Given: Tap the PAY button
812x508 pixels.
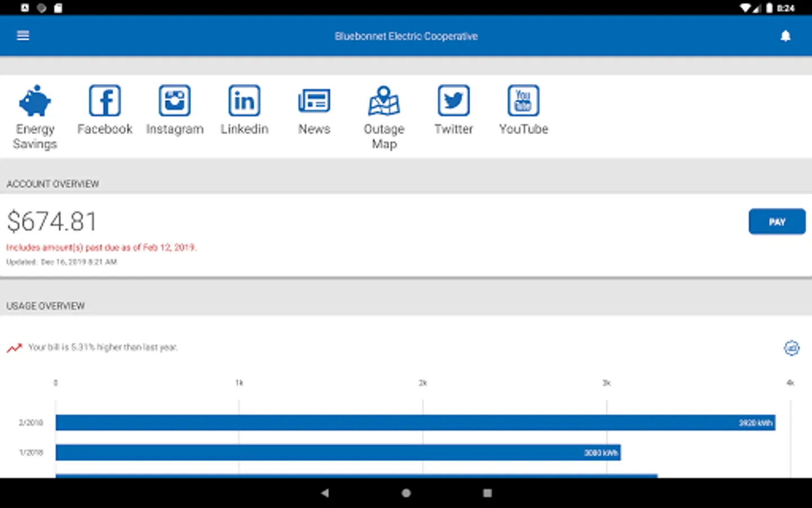Looking at the screenshot, I should [777, 222].
